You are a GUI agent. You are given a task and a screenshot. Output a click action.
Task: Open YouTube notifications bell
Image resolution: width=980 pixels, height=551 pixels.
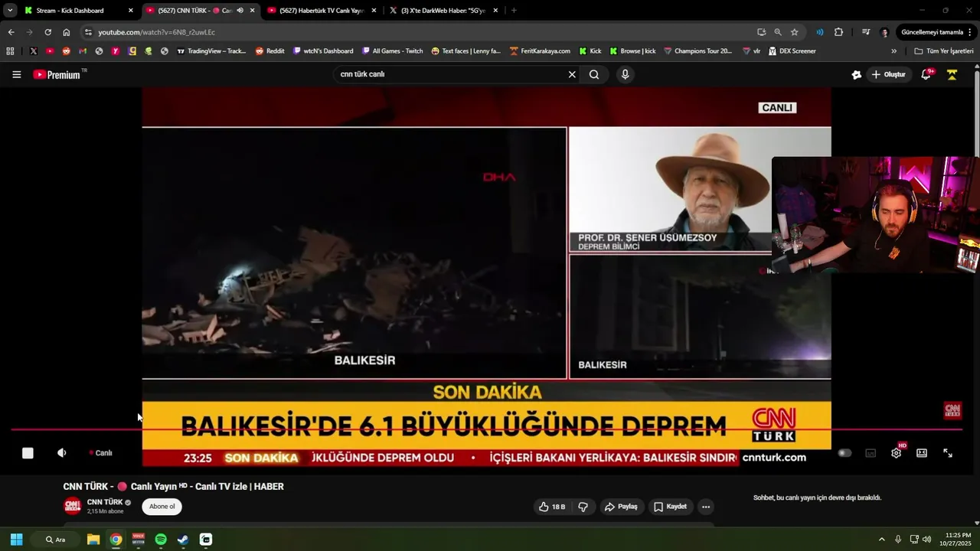click(926, 74)
